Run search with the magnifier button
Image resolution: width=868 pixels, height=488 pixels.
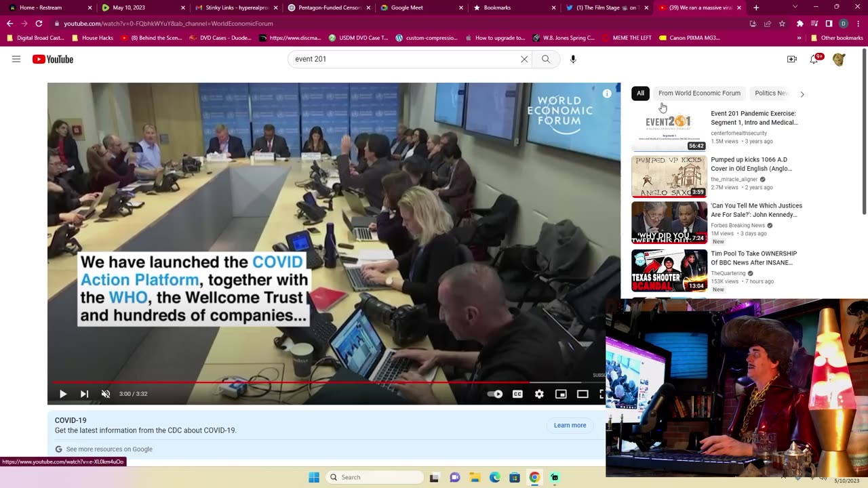pyautogui.click(x=546, y=59)
